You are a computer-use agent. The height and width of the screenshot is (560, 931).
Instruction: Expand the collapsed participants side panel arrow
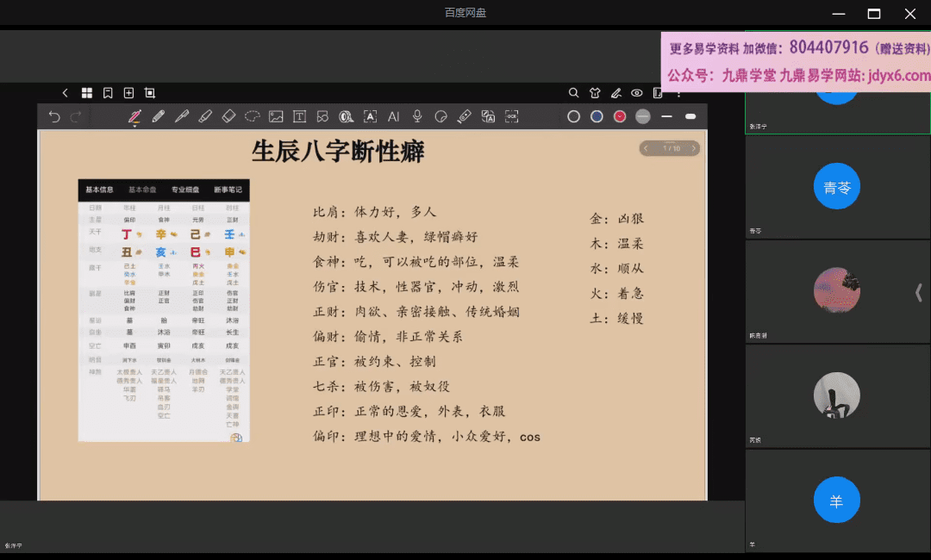pyautogui.click(x=918, y=293)
